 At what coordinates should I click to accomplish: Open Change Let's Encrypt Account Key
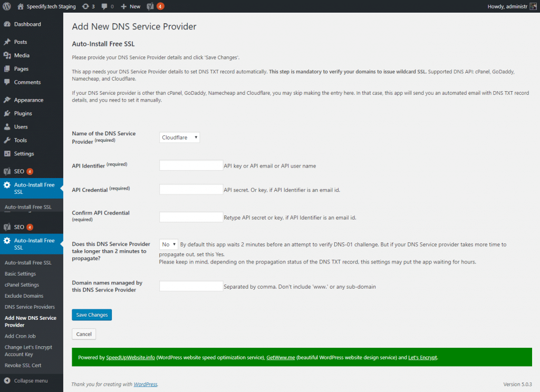[28, 351]
